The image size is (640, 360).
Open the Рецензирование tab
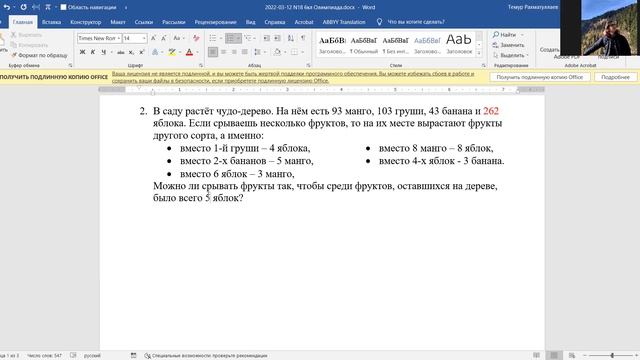click(x=216, y=22)
